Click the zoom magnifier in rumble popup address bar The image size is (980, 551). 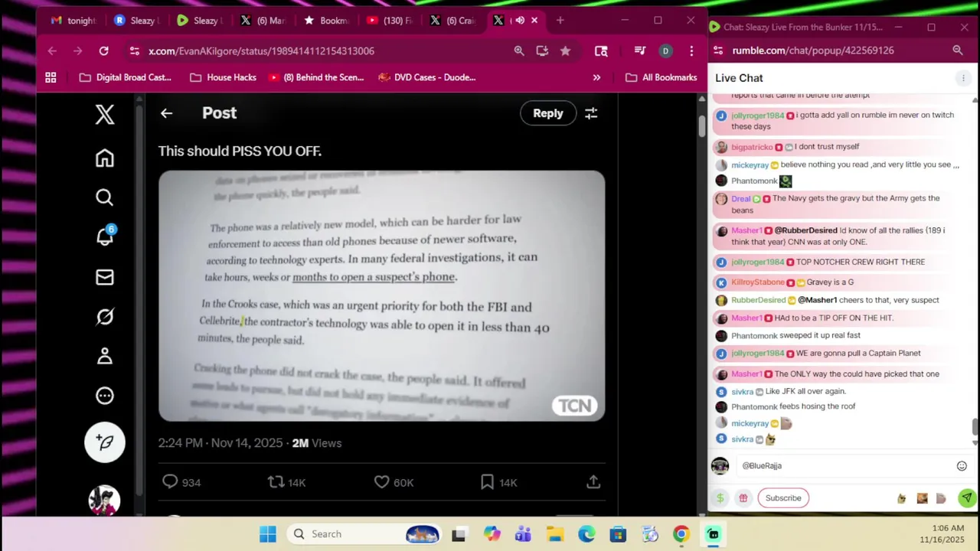pyautogui.click(x=957, y=51)
